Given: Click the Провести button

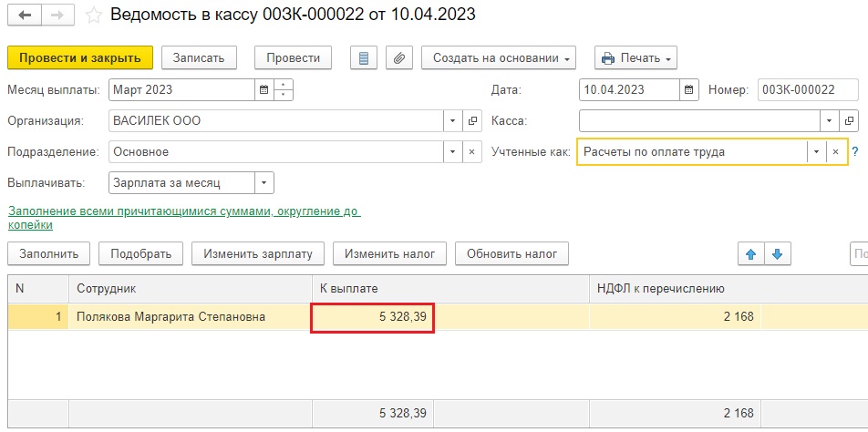Looking at the screenshot, I should [x=294, y=57].
